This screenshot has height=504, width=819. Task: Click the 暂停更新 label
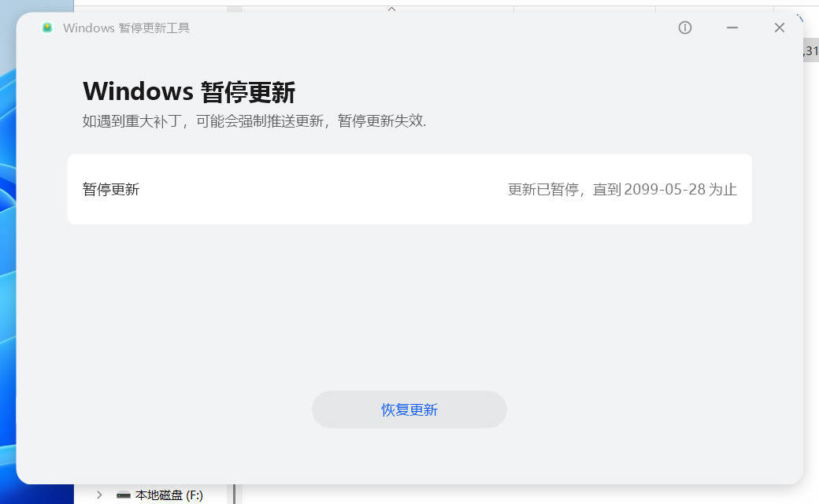(x=110, y=189)
